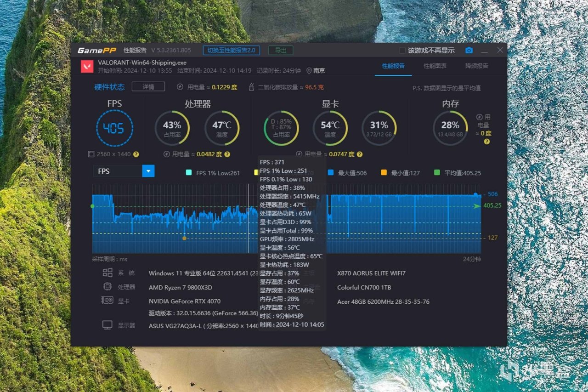Viewport: 588px width, 392px height.
Task: Open the help icon beside 0.0747 度
Action: pyautogui.click(x=359, y=154)
